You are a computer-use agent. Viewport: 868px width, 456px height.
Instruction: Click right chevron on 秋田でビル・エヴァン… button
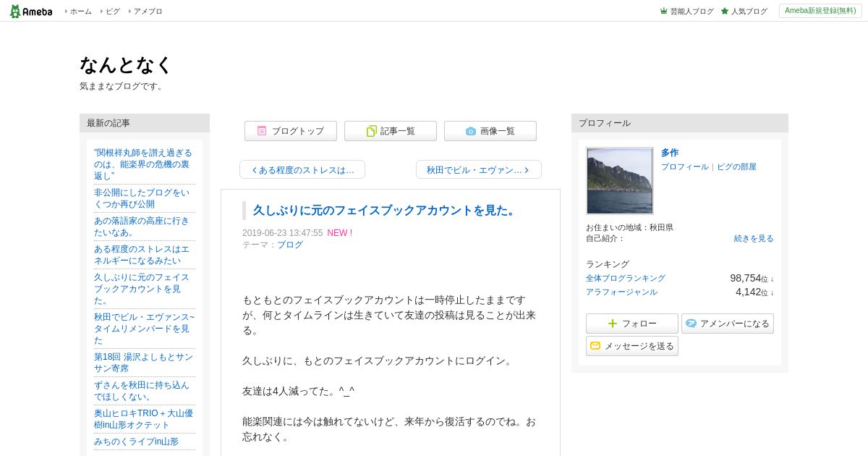pos(527,170)
